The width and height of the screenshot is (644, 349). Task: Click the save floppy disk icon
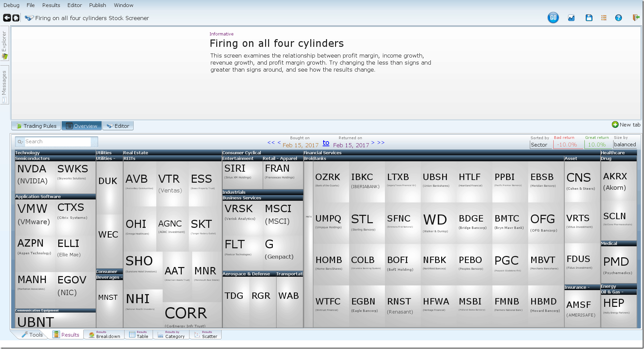589,18
